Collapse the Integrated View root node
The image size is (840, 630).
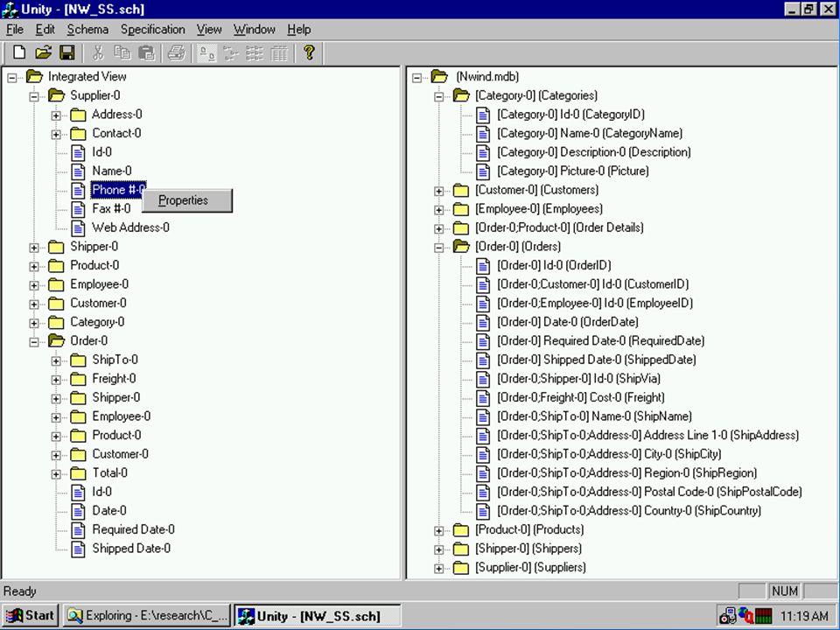12,78
